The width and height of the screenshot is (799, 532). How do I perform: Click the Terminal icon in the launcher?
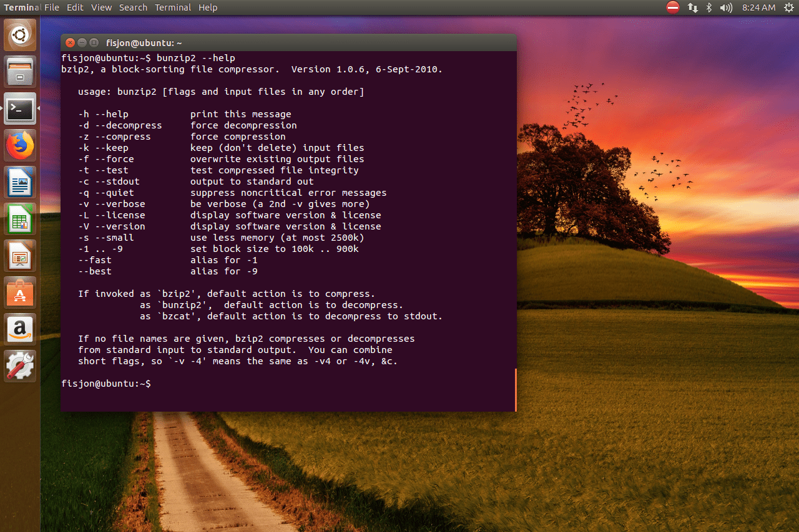point(20,109)
